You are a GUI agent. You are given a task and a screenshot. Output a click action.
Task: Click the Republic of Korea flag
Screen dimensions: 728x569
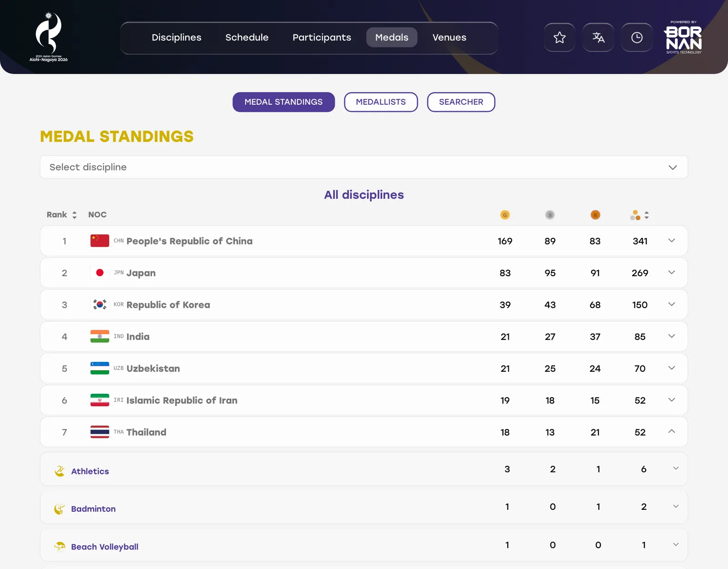click(x=100, y=305)
